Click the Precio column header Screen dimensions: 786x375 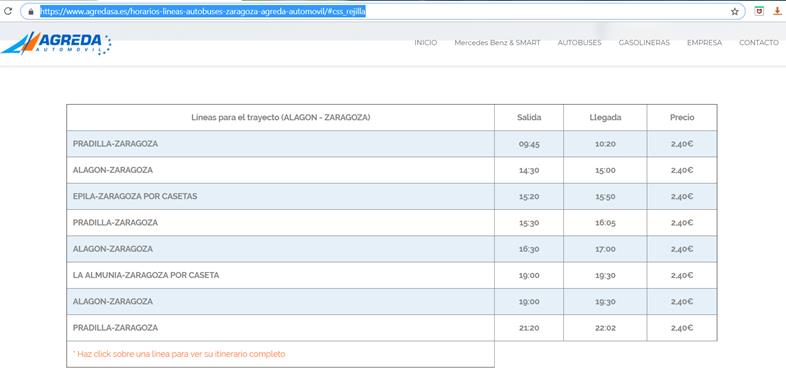[x=682, y=117]
